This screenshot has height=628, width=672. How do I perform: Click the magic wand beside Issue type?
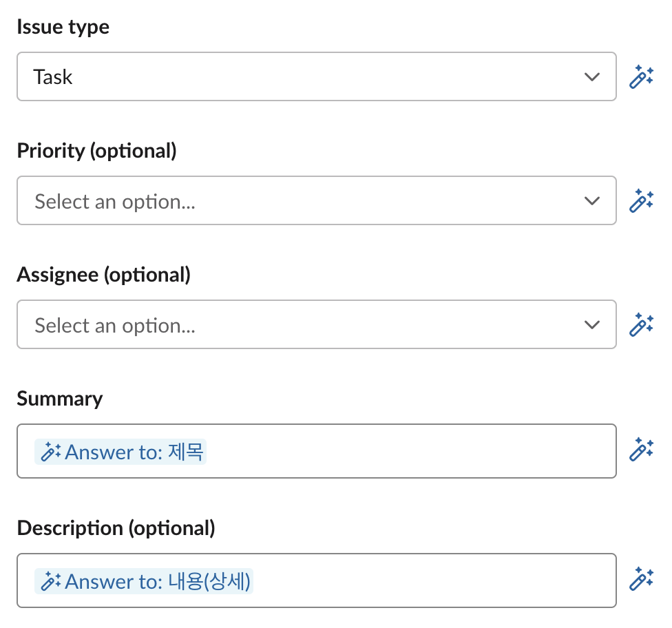click(641, 76)
